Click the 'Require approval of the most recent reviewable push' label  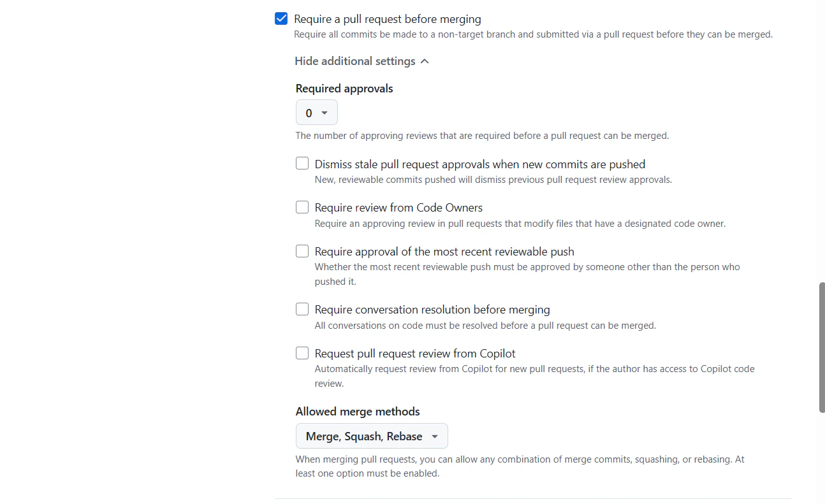tap(444, 252)
